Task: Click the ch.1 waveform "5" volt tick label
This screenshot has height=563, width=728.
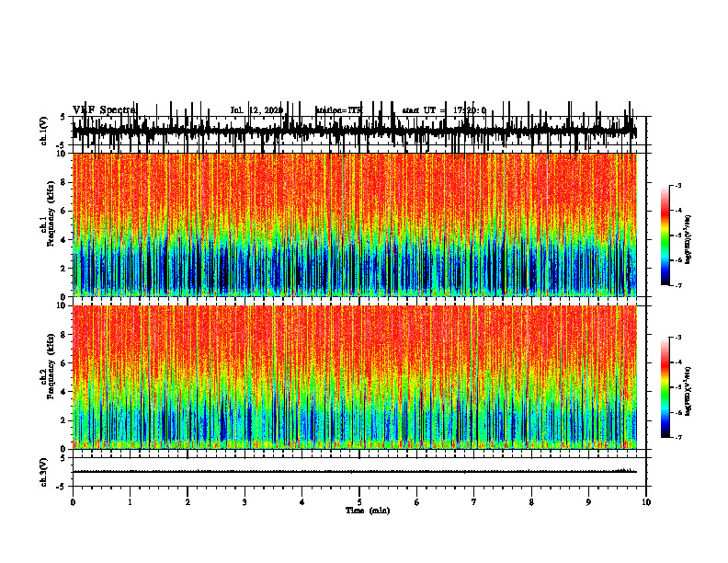Action: point(63,117)
